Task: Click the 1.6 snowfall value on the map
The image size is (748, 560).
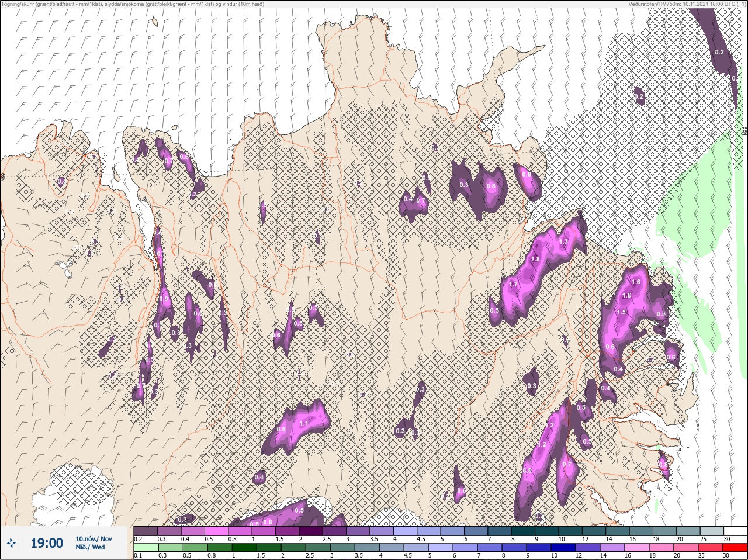Action: point(636,282)
